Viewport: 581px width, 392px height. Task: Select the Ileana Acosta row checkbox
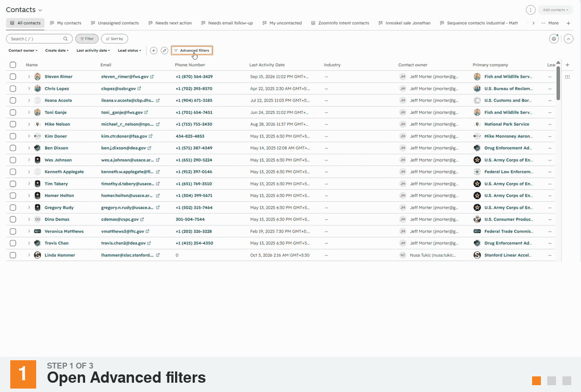[x=13, y=100]
